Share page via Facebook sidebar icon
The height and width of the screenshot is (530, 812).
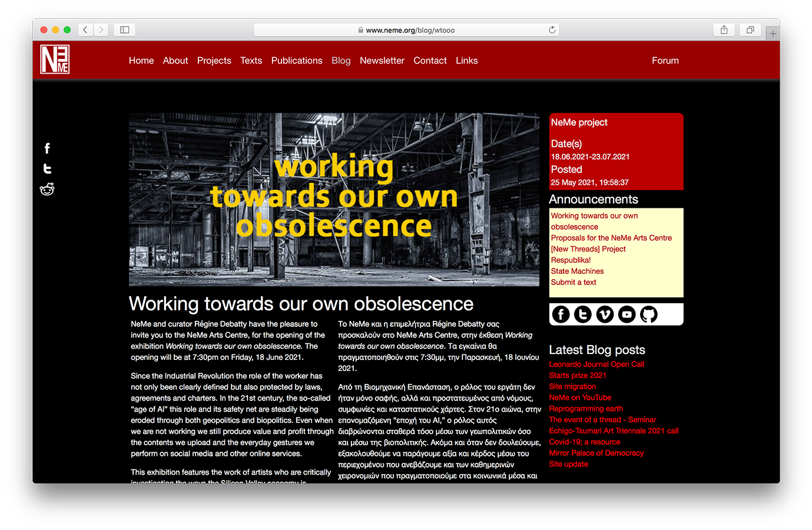coord(47,148)
